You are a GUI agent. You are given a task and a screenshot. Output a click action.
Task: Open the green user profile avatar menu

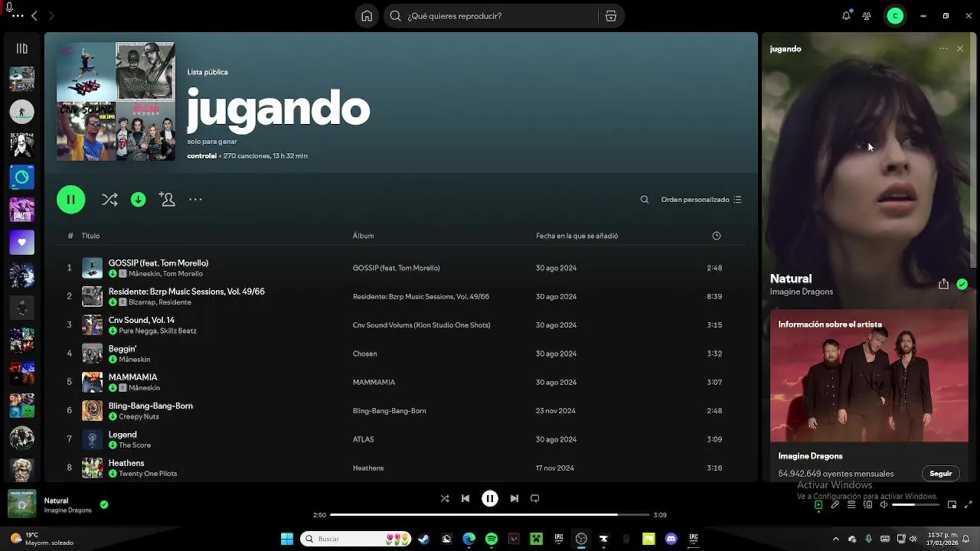(895, 16)
